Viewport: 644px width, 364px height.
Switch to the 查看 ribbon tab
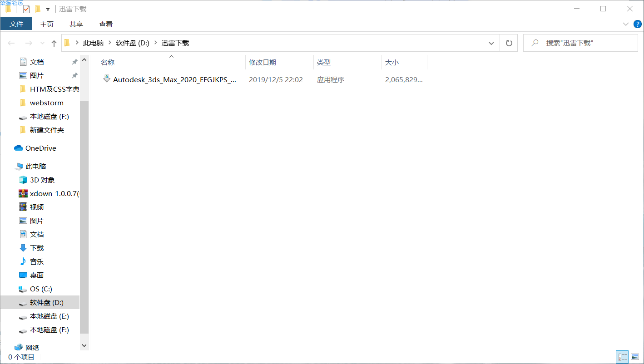tap(106, 24)
